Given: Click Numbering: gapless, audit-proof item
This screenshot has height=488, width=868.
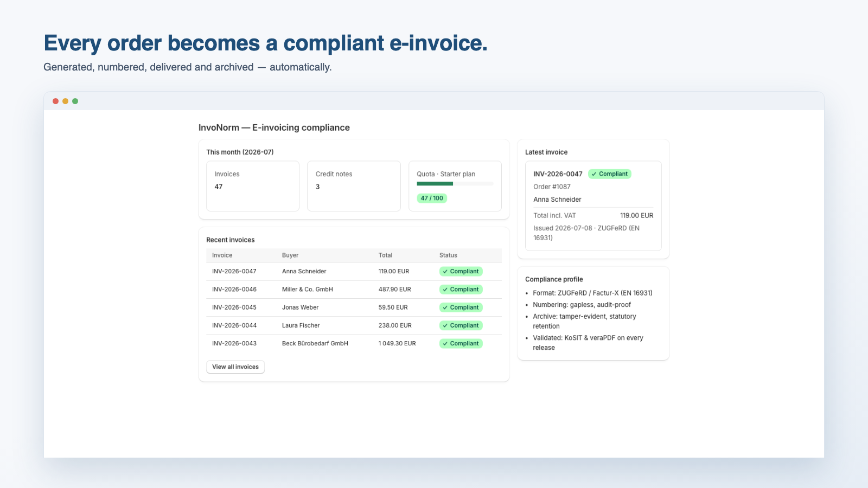Looking at the screenshot, I should point(582,305).
